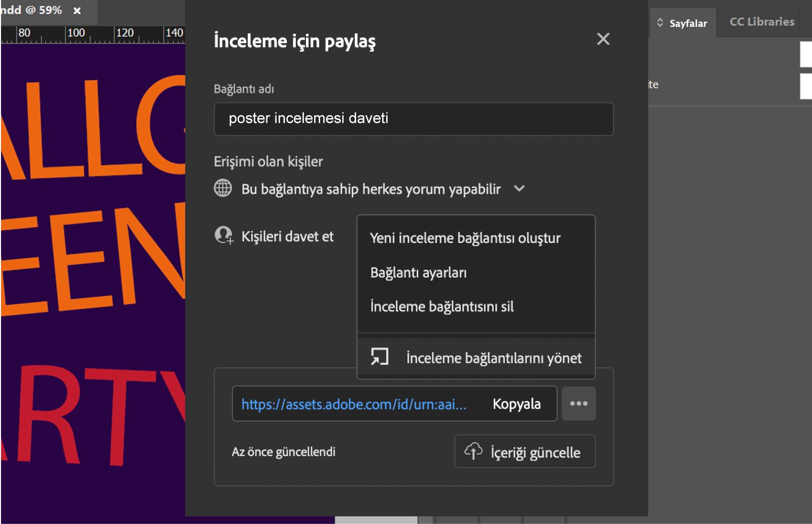Select İnceleme bağlantılarını yönet
812x524 pixels.
tap(476, 358)
